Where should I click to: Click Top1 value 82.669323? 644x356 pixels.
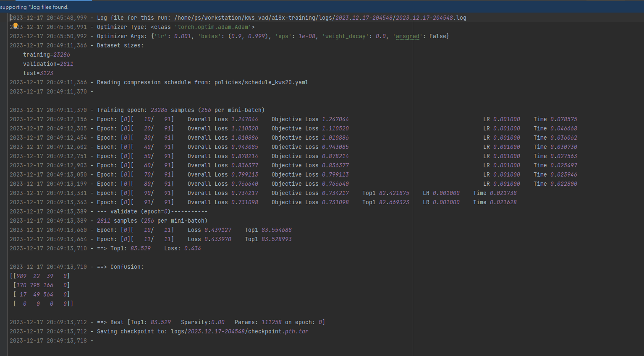[394, 202]
